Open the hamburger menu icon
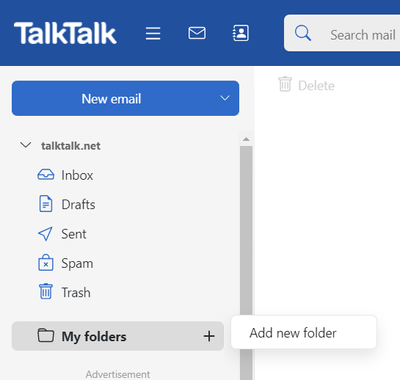The image size is (400, 380). (153, 33)
